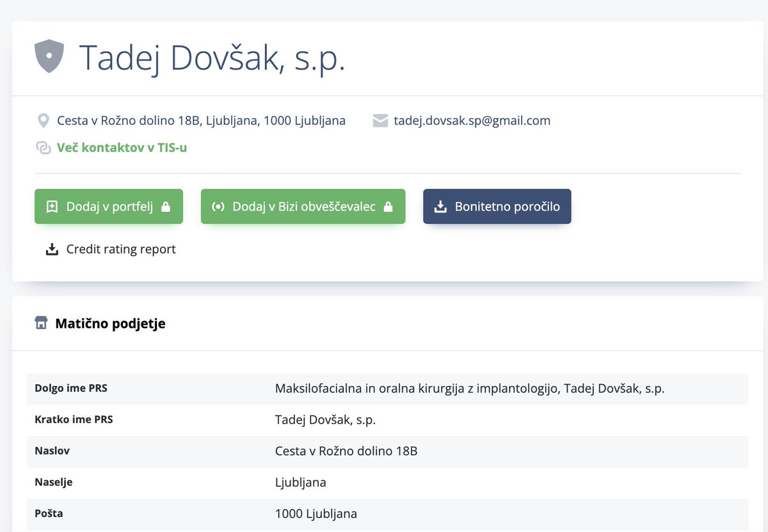768x532 pixels.
Task: Click the header address Cesta v Rožno dolino 18B
Action: [201, 120]
